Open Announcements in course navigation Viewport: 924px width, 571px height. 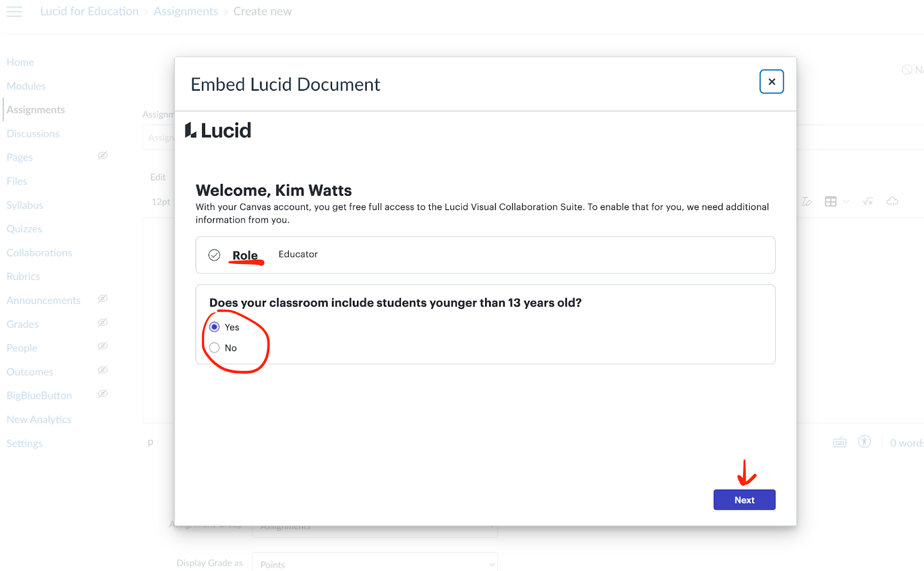(x=43, y=300)
